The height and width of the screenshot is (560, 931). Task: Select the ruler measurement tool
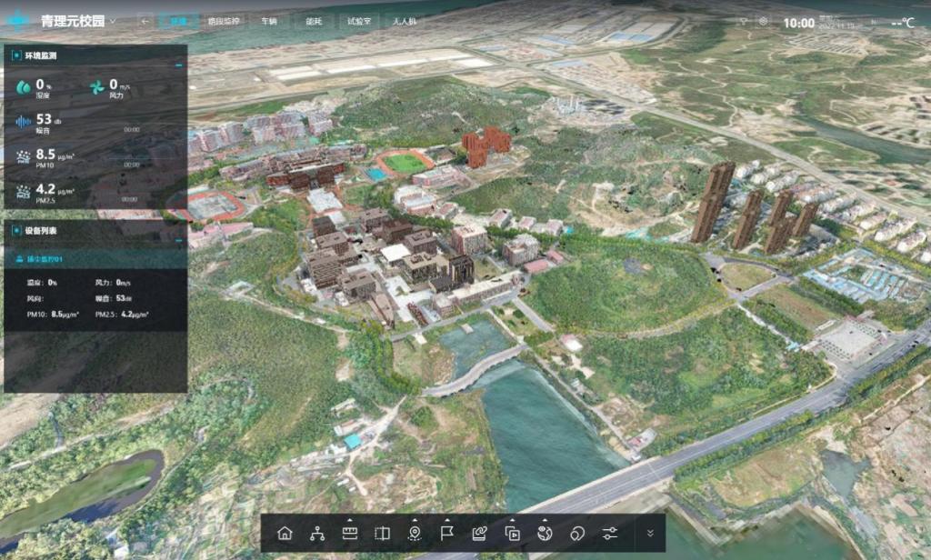349,534
